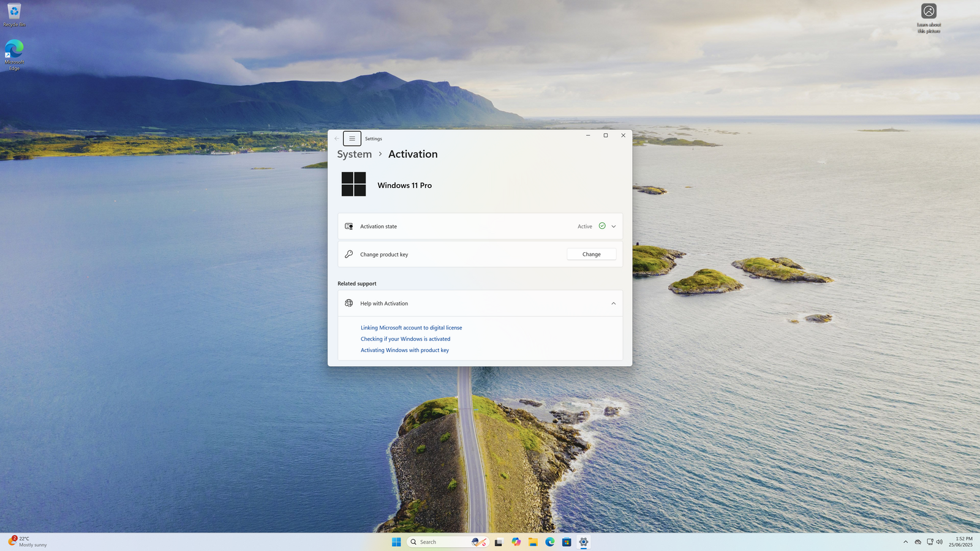Click the cricket search highlight icon
The width and height of the screenshot is (980, 551).
(x=479, y=542)
